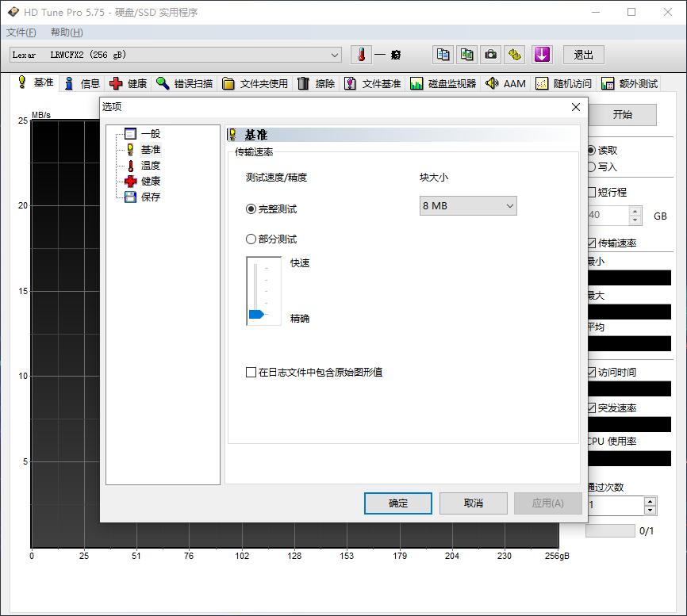Click the thermometer temperature icon in toolbar
687x616 pixels.
[x=362, y=55]
